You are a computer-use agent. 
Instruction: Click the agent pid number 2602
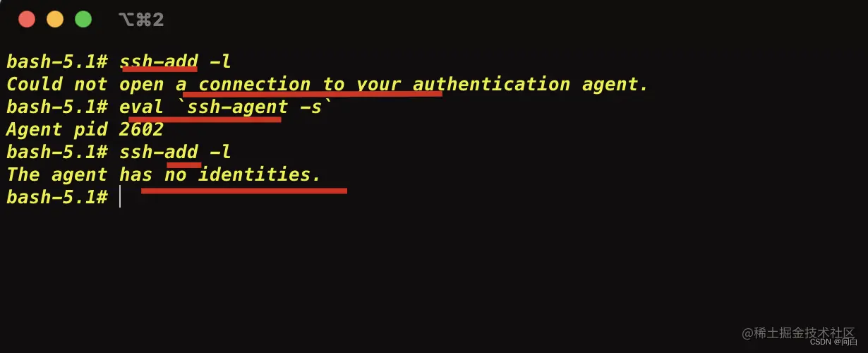tap(141, 129)
